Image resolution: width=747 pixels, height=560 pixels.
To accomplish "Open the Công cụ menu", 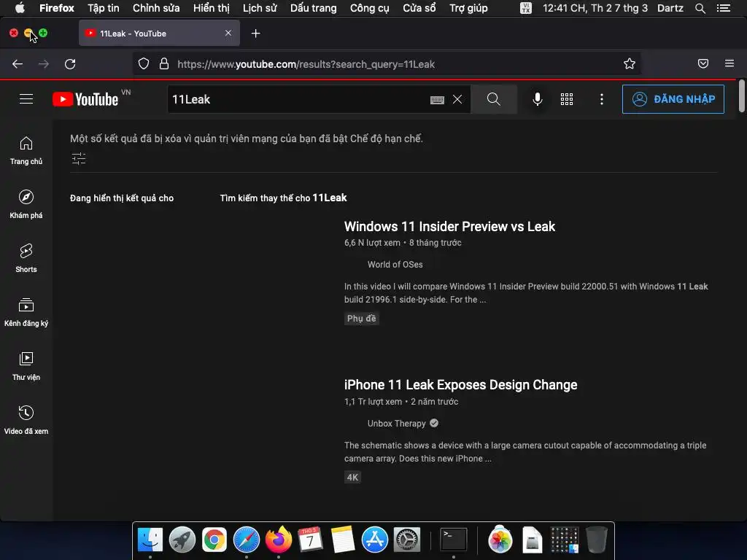I will click(x=370, y=8).
